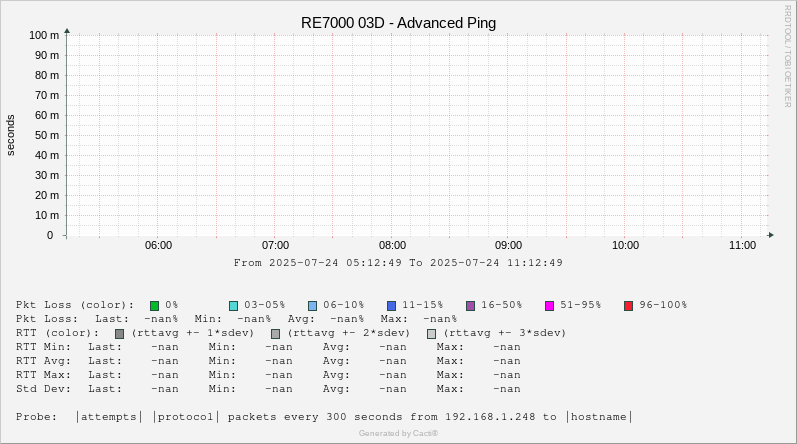Click the 11:00 time axis label

(743, 245)
